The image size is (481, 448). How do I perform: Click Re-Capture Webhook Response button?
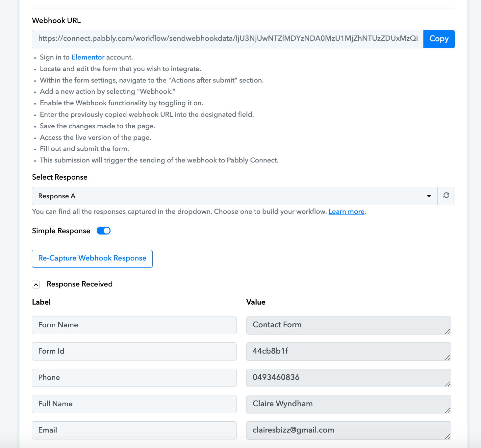pyautogui.click(x=92, y=259)
